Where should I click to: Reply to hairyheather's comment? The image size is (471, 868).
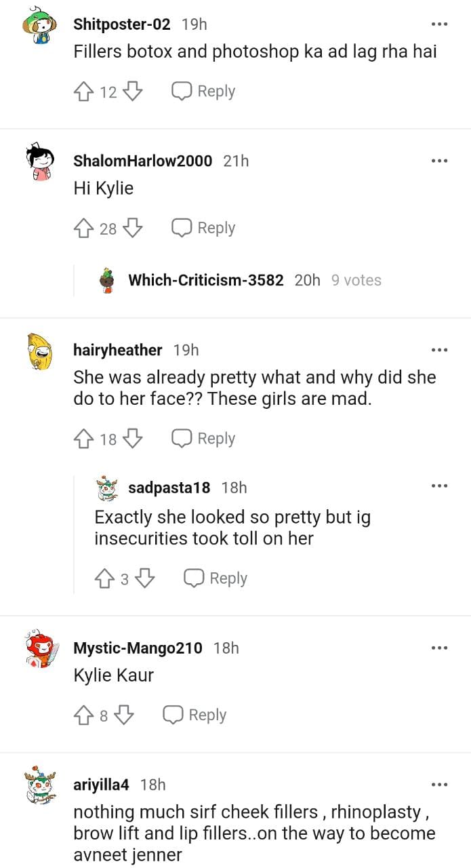pyautogui.click(x=203, y=439)
